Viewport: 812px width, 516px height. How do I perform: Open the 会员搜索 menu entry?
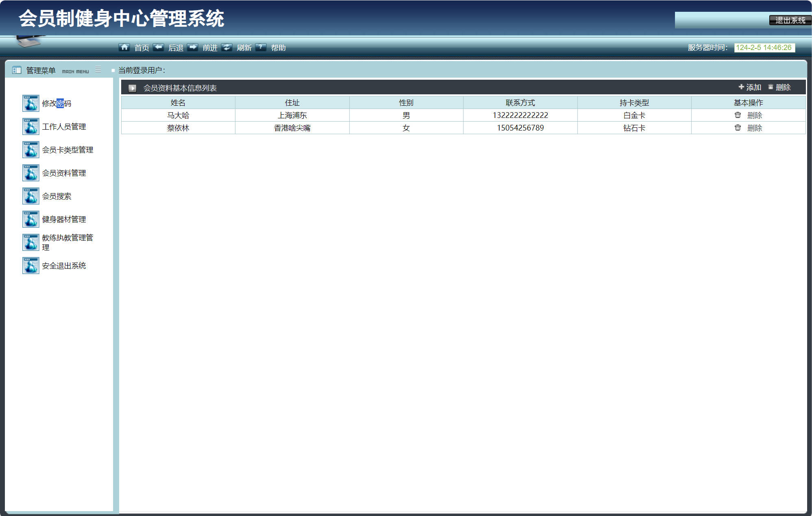(x=57, y=196)
